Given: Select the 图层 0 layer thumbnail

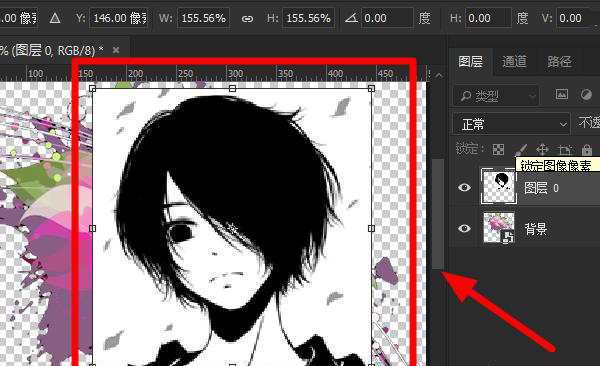Looking at the screenshot, I should click(x=499, y=187).
